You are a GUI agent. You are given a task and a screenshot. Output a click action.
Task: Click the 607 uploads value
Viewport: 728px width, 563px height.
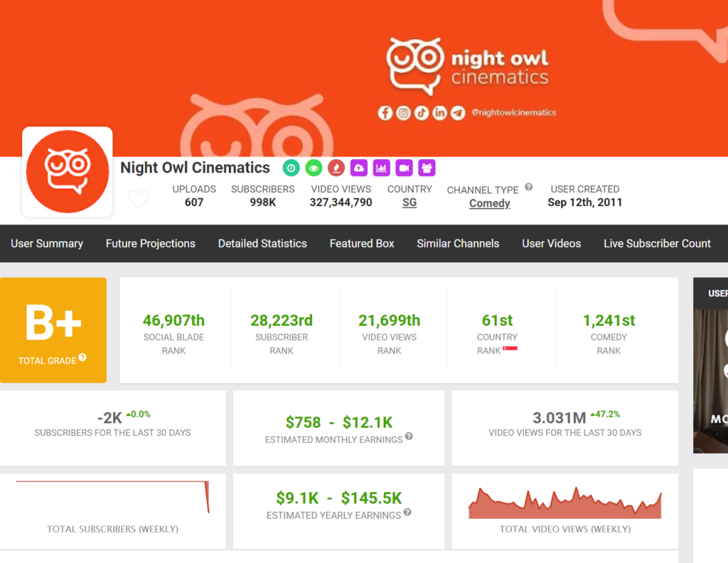194,203
